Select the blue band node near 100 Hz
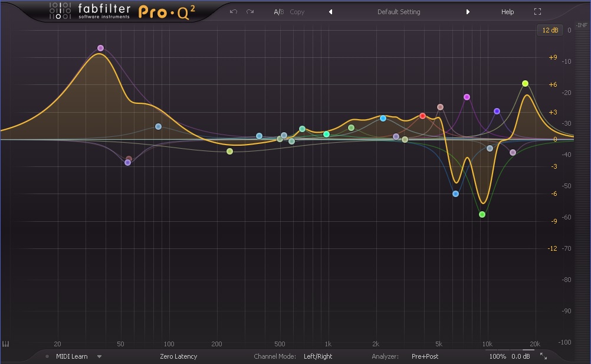 158,127
